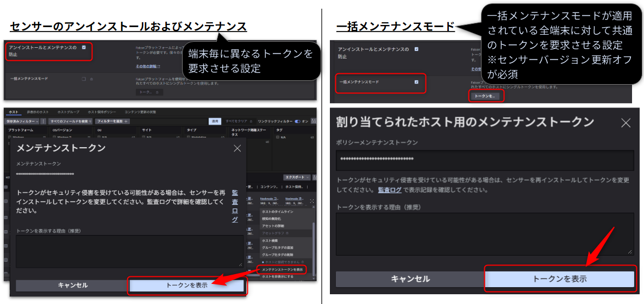
Task: Enable 一括メンテナンスモード checkbox in left panel
Action: click(x=84, y=79)
